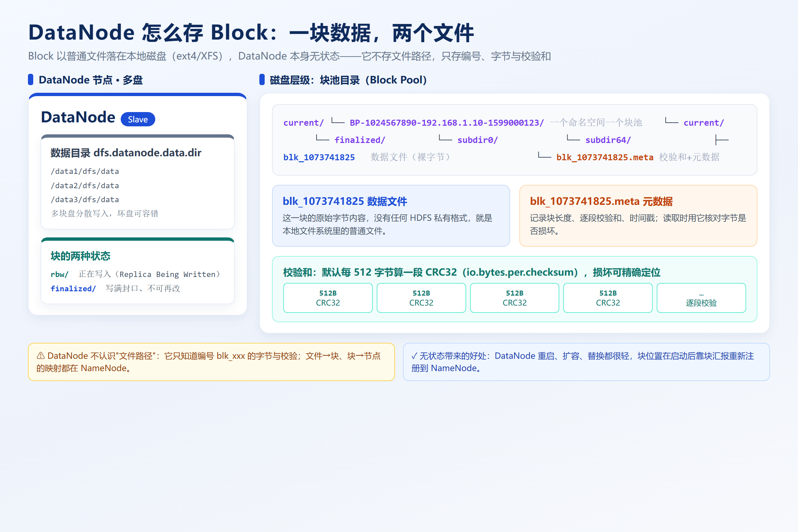Viewport: 798px width, 532px height.
Task: Click the BP-1024567890 block pool directory
Action: (x=447, y=122)
